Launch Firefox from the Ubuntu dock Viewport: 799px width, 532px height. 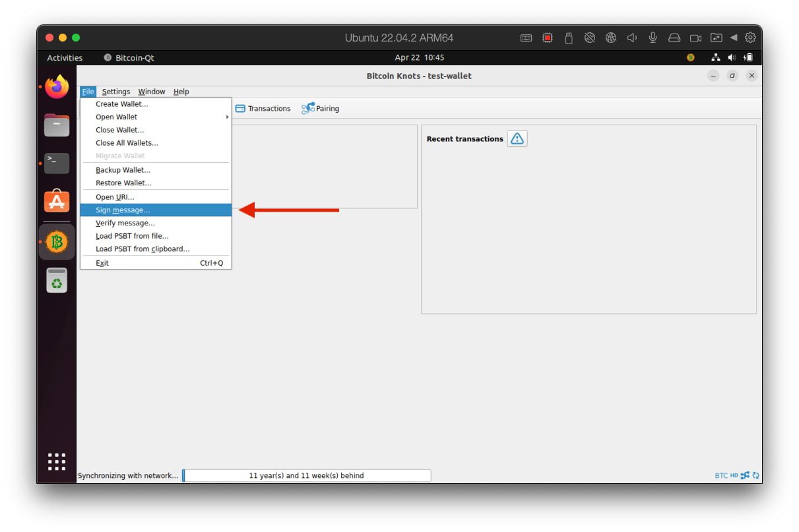57,87
